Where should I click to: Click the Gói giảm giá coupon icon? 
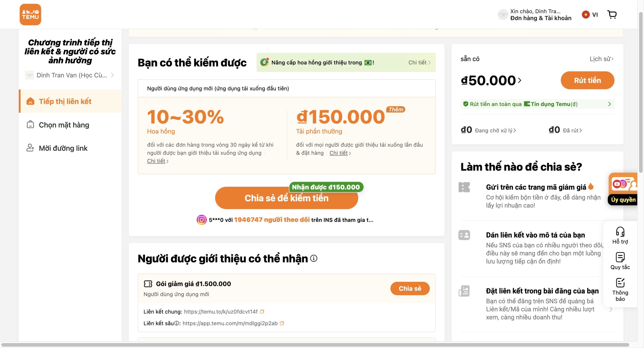coord(148,284)
